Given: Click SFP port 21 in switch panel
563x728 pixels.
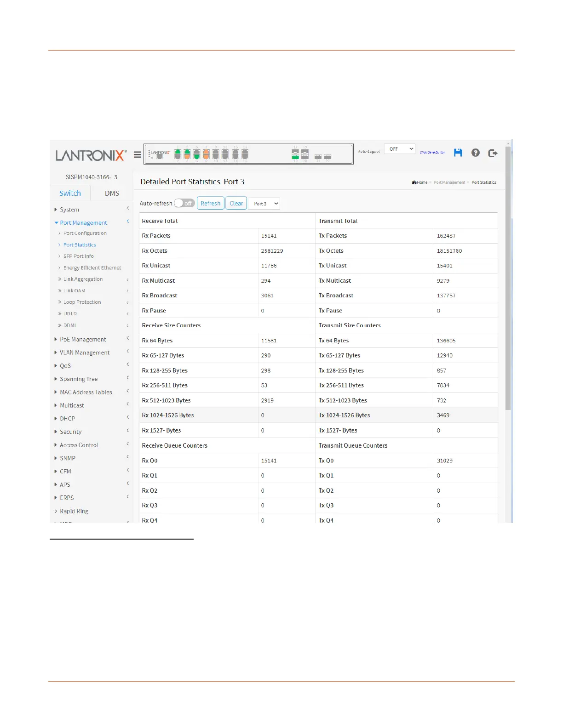Looking at the screenshot, I should [x=318, y=157].
